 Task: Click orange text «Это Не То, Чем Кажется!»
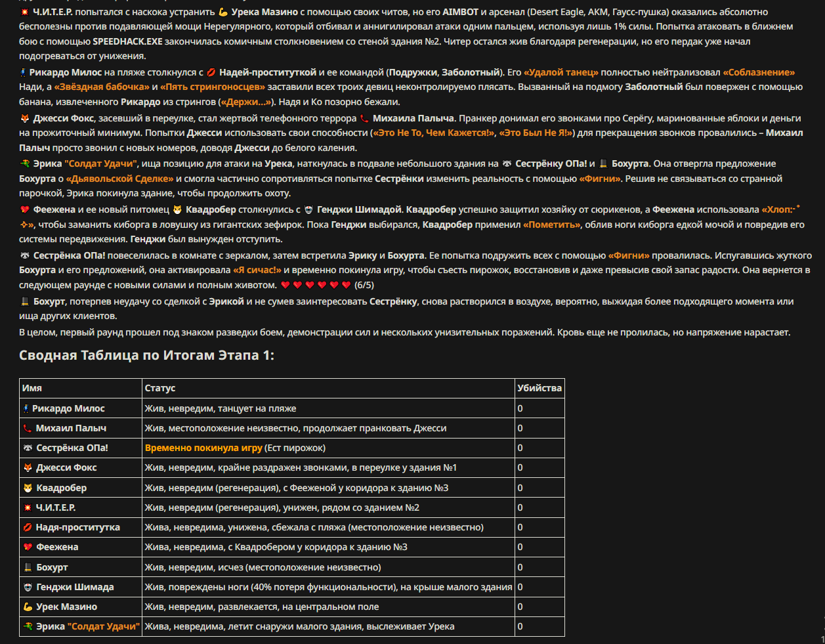(x=434, y=133)
